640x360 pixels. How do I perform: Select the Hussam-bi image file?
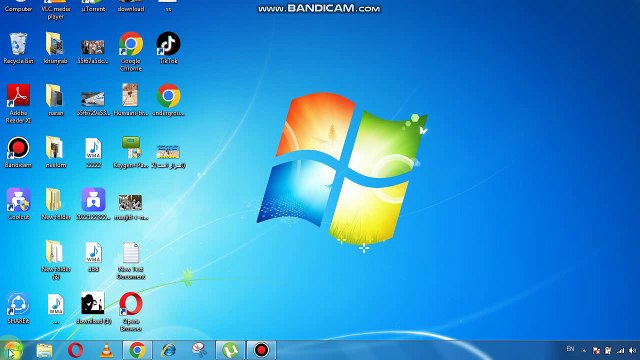point(131,100)
